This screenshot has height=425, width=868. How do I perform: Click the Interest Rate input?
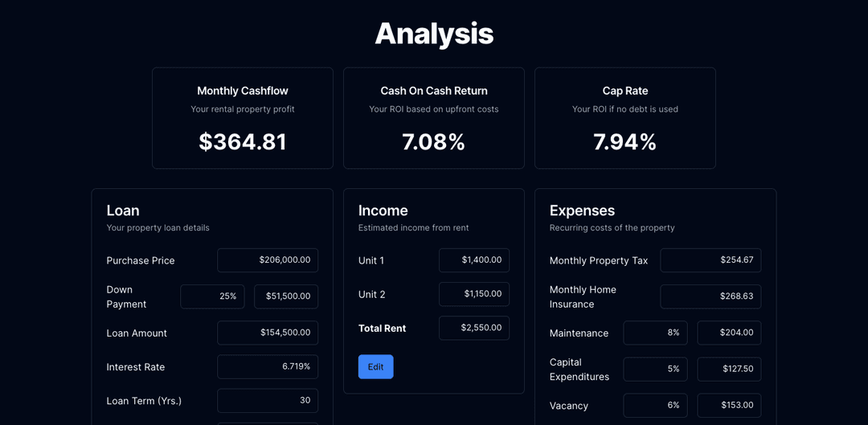click(x=268, y=366)
